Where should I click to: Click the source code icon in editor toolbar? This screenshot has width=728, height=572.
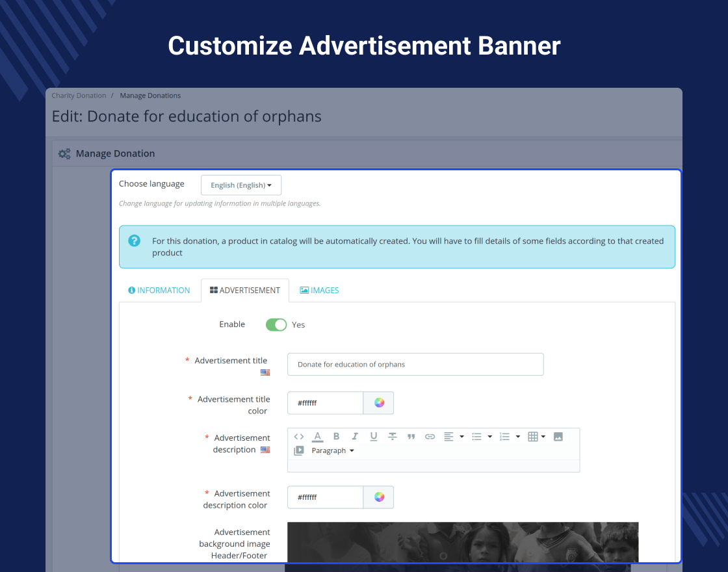[299, 436]
